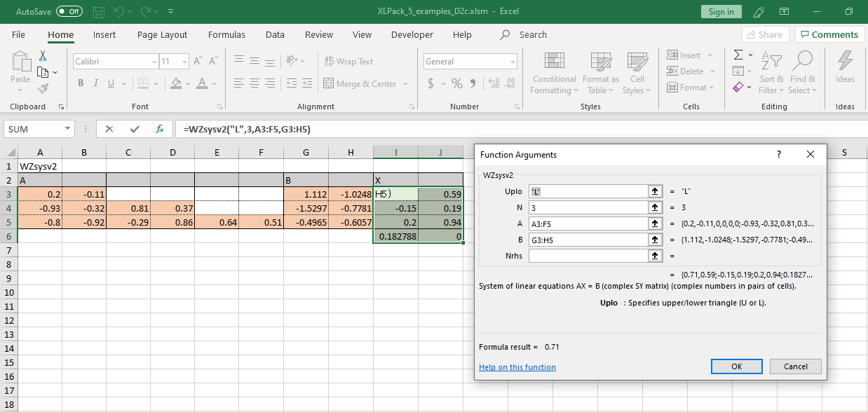Click the Insert Function fx icon
This screenshot has width=868, height=412.
[x=160, y=129]
